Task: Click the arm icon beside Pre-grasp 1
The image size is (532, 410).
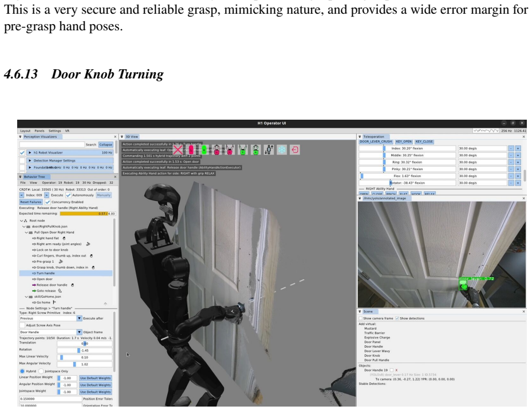Action: tap(61, 262)
